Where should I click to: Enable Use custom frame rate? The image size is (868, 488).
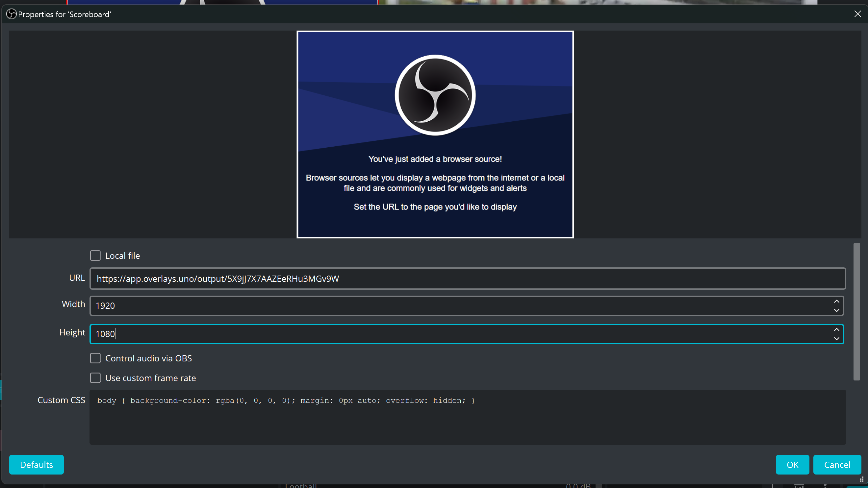(95, 378)
